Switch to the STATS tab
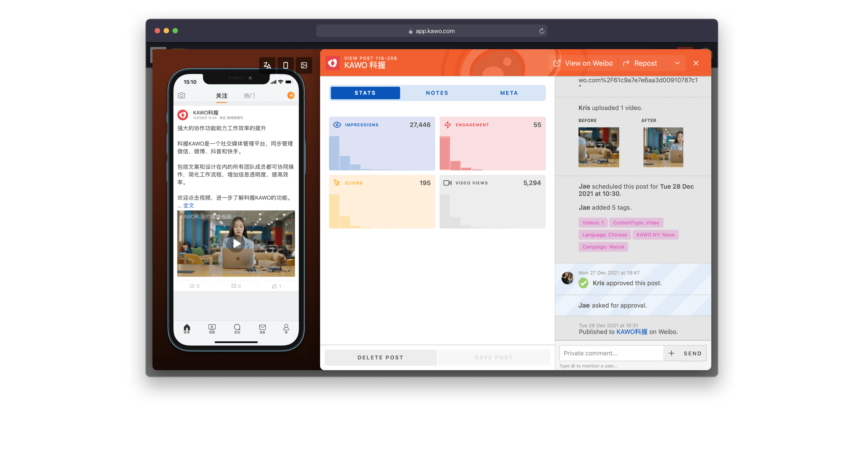 (365, 93)
